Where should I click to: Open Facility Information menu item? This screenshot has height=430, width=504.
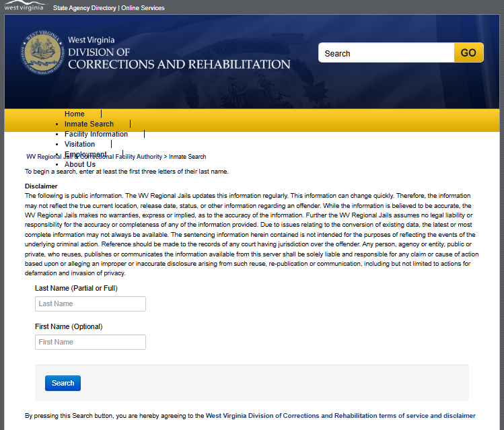click(x=96, y=134)
